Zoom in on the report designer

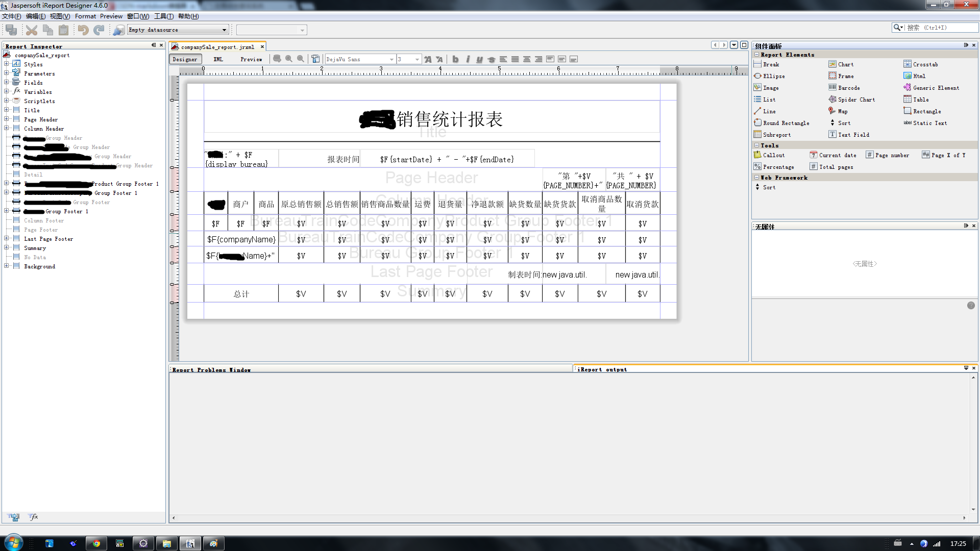point(289,59)
